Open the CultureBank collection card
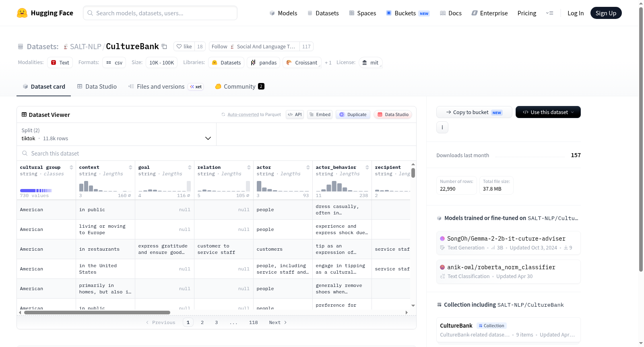This screenshot has width=644, height=347. click(508, 330)
